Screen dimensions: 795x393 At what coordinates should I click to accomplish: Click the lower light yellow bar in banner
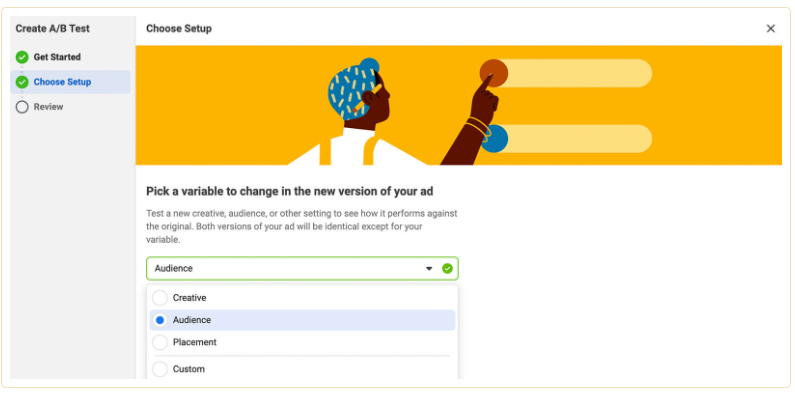click(x=575, y=138)
